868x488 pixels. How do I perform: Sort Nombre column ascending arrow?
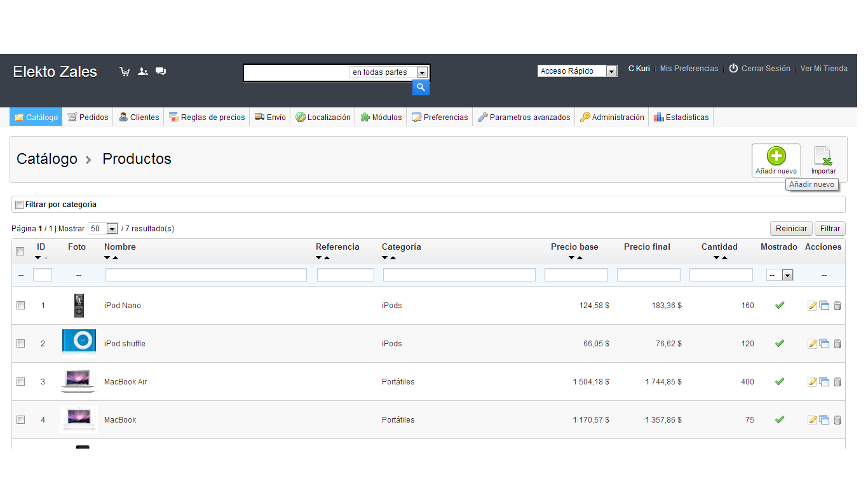[x=115, y=257]
